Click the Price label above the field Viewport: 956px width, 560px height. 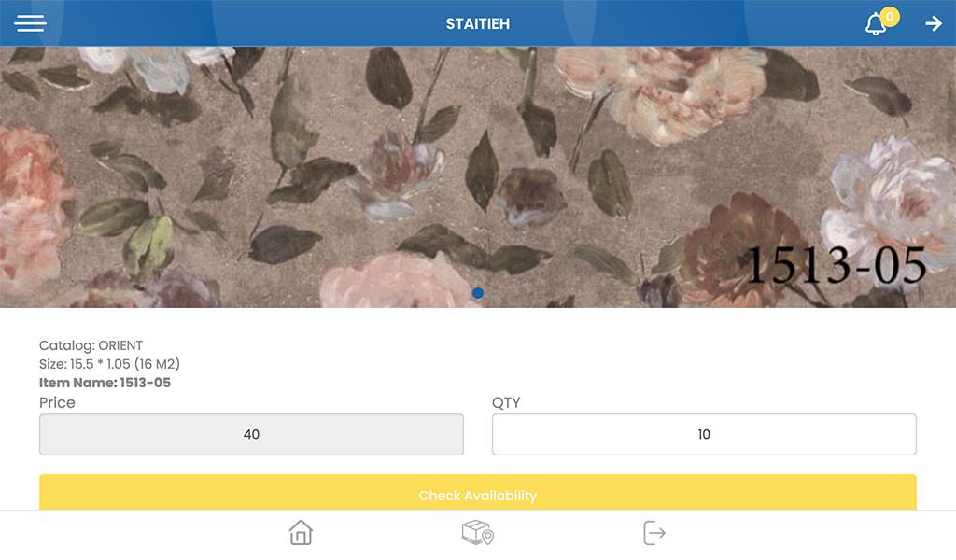pyautogui.click(x=57, y=403)
